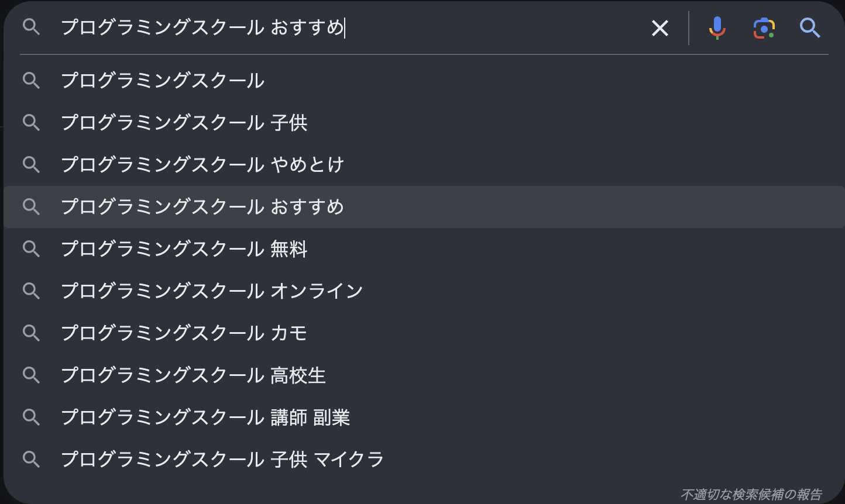The image size is (845, 504).
Task: Select the suggestion 'プログラミングスクール おすすめ'
Action: (202, 206)
